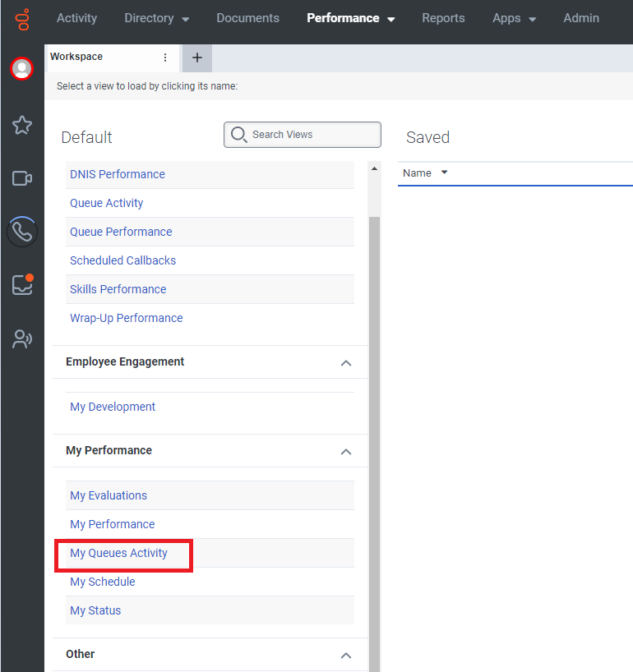Select the video meetings icon
This screenshot has width=633, height=672.
tap(21, 178)
